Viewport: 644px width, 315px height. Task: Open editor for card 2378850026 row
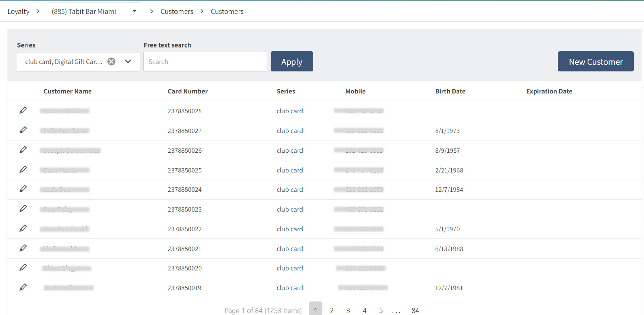pyautogui.click(x=23, y=150)
